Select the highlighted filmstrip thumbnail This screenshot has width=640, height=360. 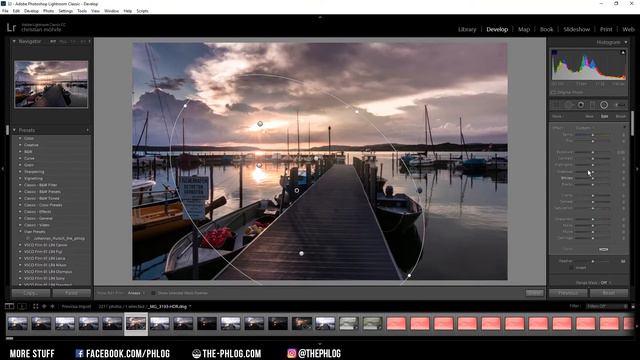[x=136, y=324]
